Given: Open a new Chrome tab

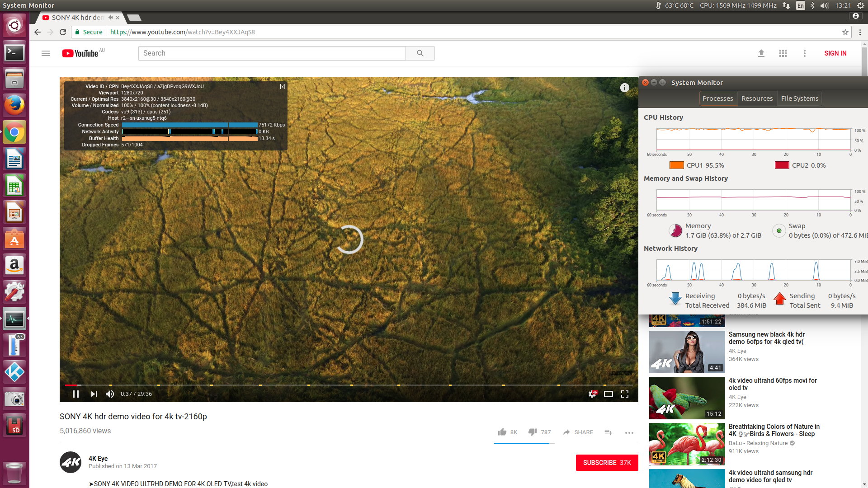Looking at the screenshot, I should point(134,18).
